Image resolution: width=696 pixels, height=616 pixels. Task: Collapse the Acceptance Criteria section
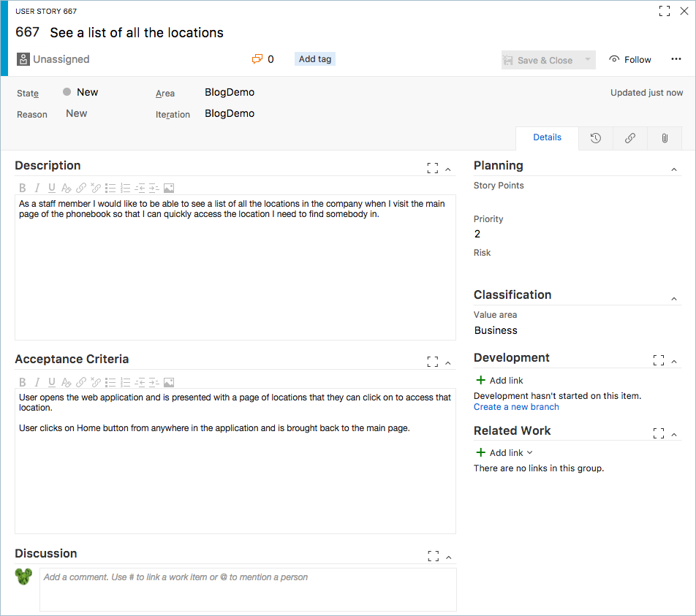coord(448,362)
